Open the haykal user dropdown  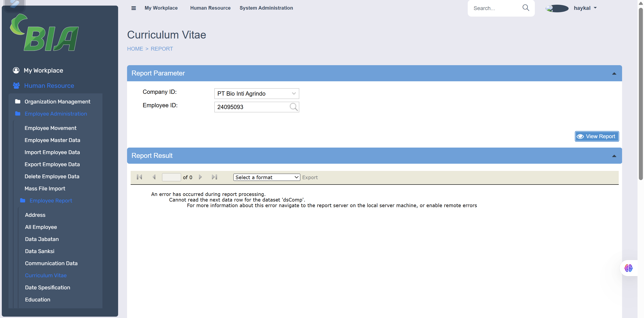click(x=585, y=8)
